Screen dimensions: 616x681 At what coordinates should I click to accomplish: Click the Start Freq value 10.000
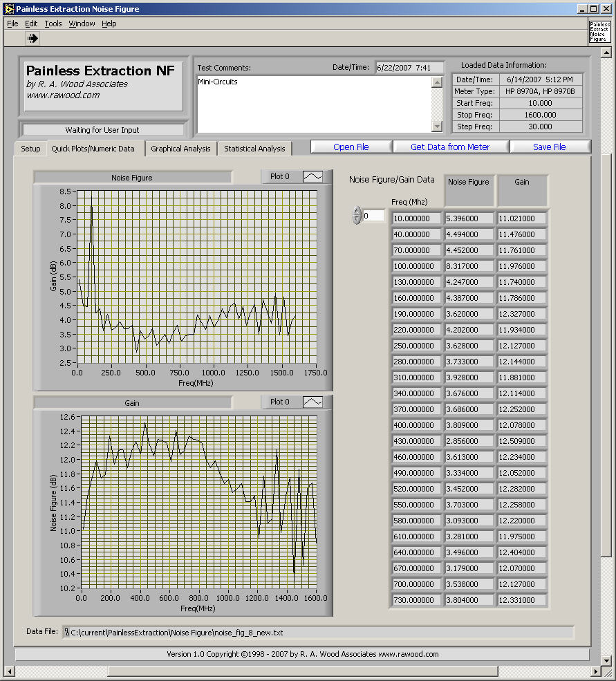click(541, 103)
